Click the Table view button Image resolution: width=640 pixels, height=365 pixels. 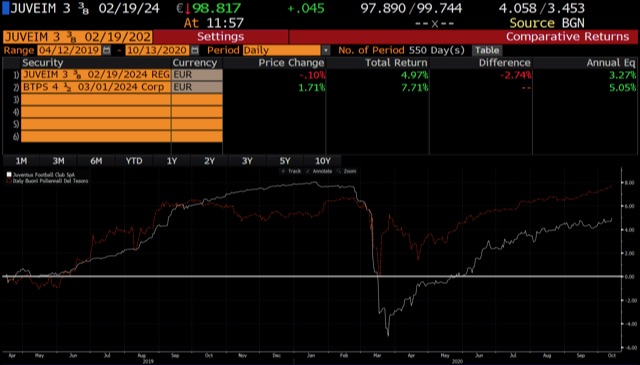tap(487, 50)
